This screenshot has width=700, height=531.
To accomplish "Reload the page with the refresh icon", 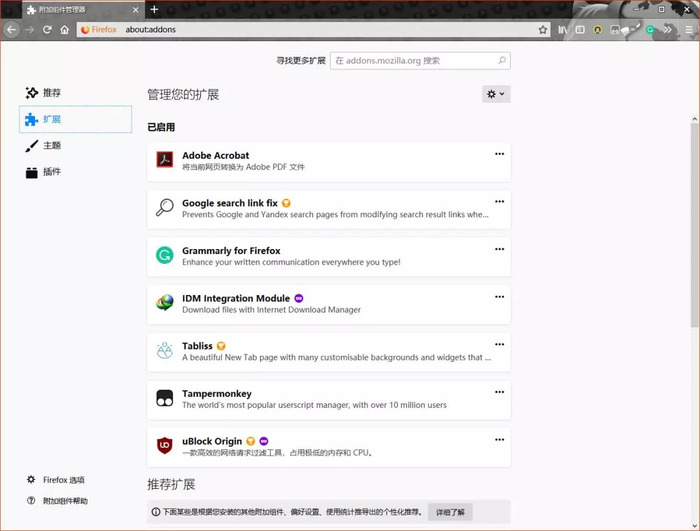I will 47,30.
